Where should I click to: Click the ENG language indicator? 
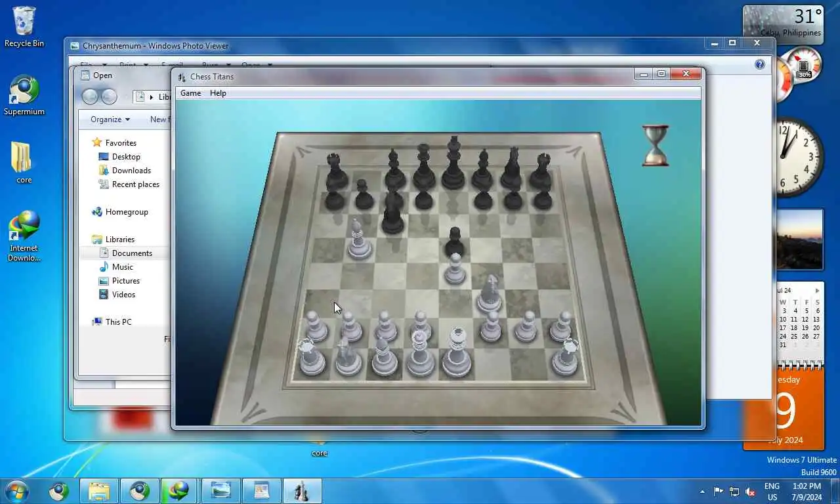772,486
